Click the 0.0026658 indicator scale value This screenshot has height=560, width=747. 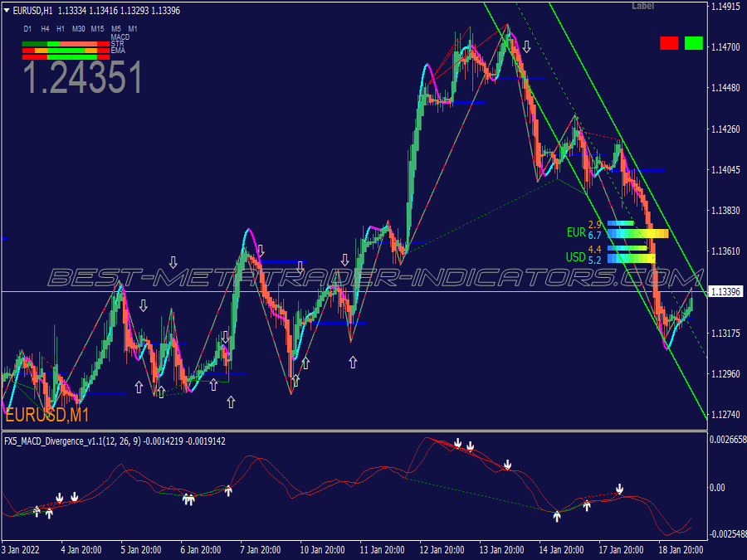728,440
